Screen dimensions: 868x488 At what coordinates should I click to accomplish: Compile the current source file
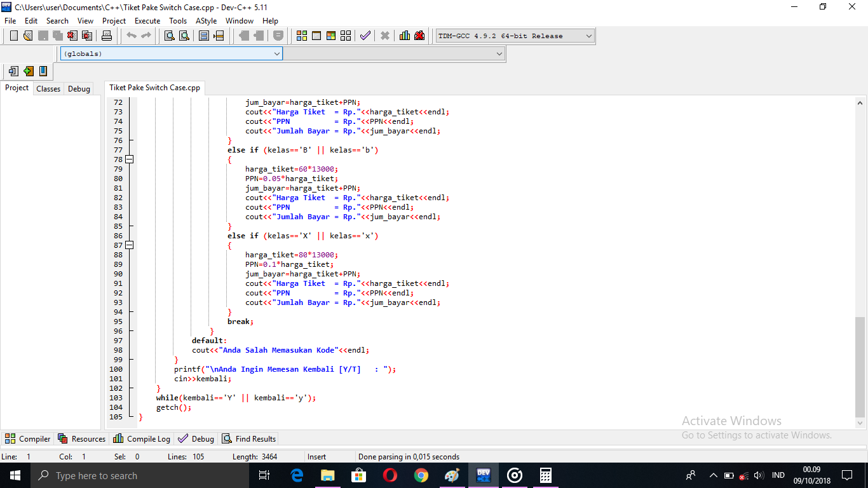tap(302, 36)
